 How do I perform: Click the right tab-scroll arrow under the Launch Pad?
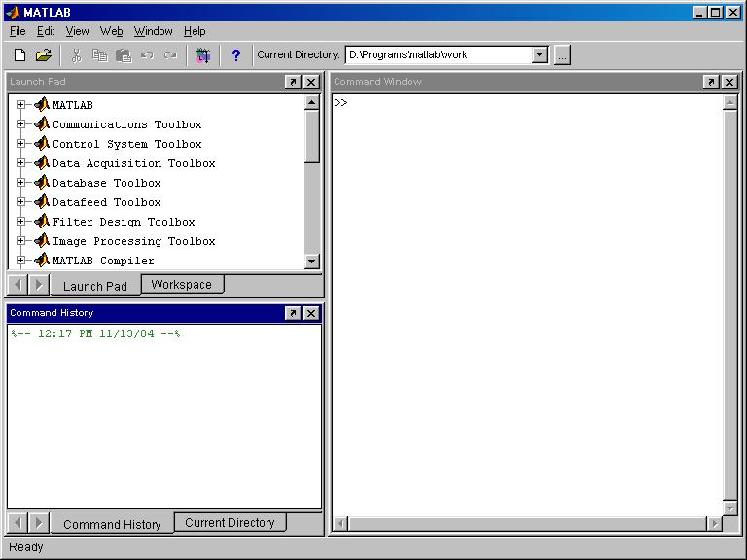[38, 285]
